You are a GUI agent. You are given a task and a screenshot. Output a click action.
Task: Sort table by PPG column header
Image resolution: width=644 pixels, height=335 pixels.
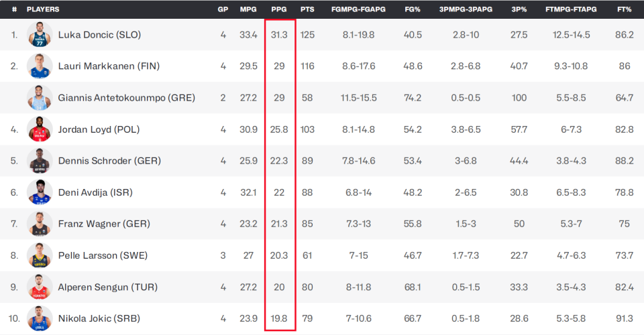click(x=279, y=9)
